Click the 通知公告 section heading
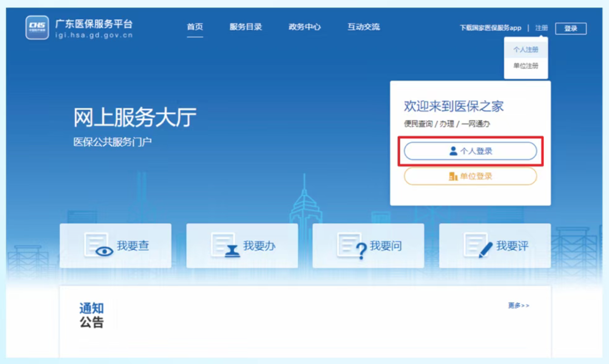609x364 pixels. tap(92, 315)
